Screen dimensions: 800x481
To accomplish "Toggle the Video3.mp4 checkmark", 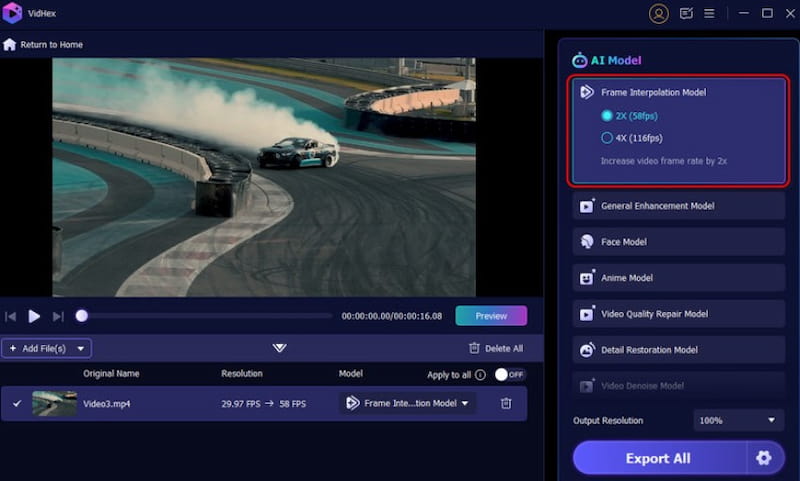I will [x=17, y=403].
